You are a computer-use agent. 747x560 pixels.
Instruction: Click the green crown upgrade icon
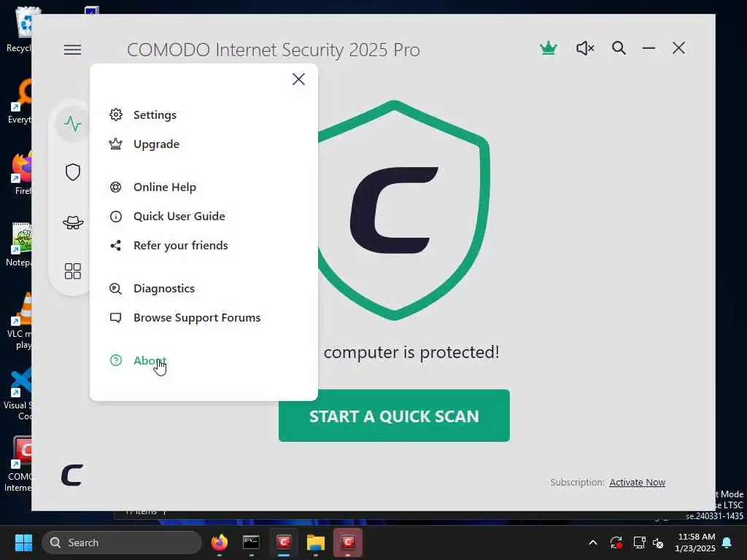pos(549,48)
